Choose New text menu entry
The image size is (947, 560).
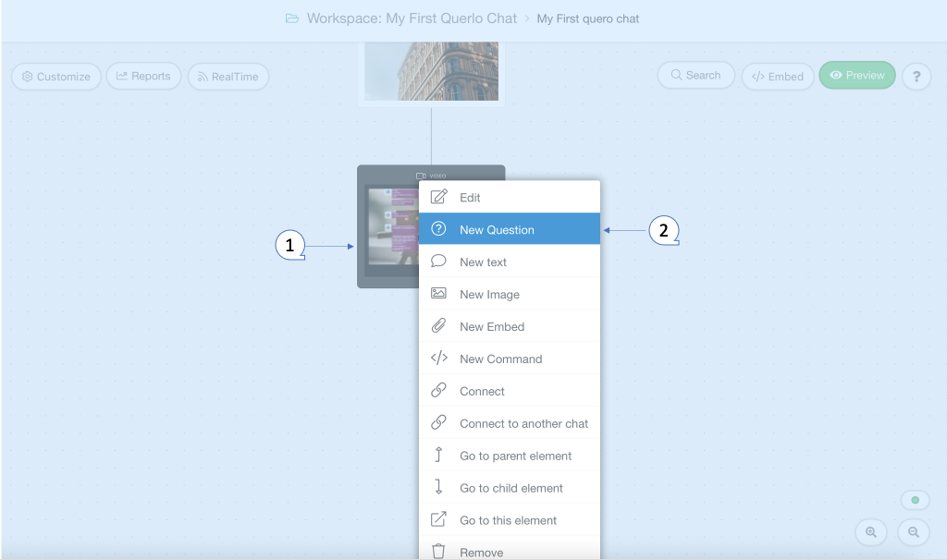tap(510, 262)
